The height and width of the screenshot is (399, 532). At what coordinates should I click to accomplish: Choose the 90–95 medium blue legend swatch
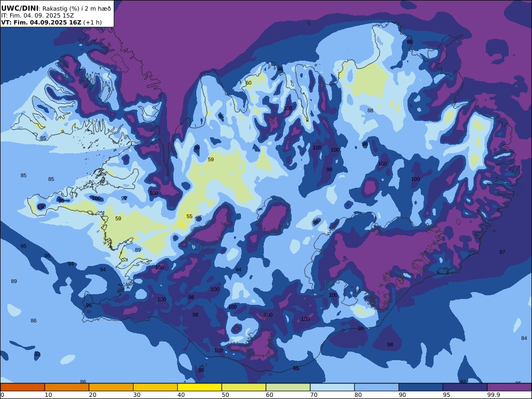[x=421, y=387]
